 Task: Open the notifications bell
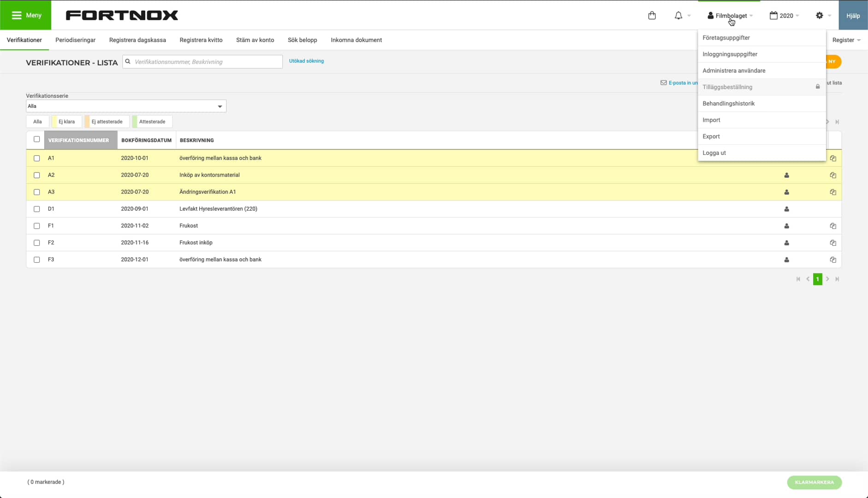tap(679, 16)
